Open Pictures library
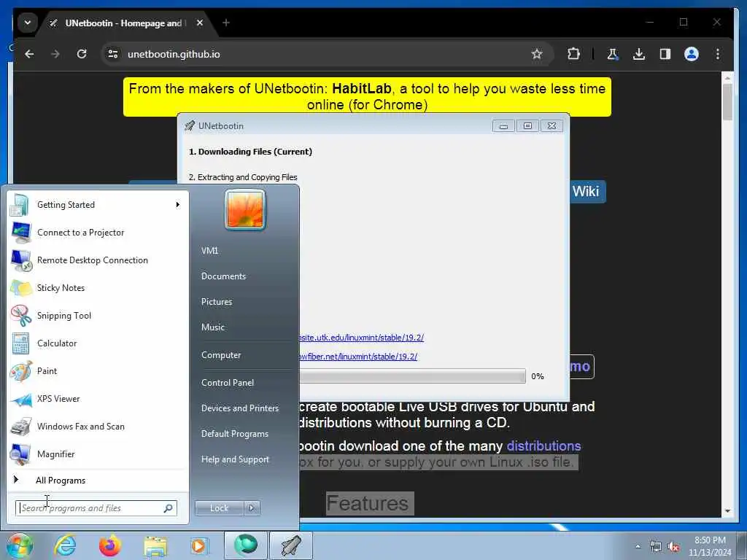 coord(217,302)
